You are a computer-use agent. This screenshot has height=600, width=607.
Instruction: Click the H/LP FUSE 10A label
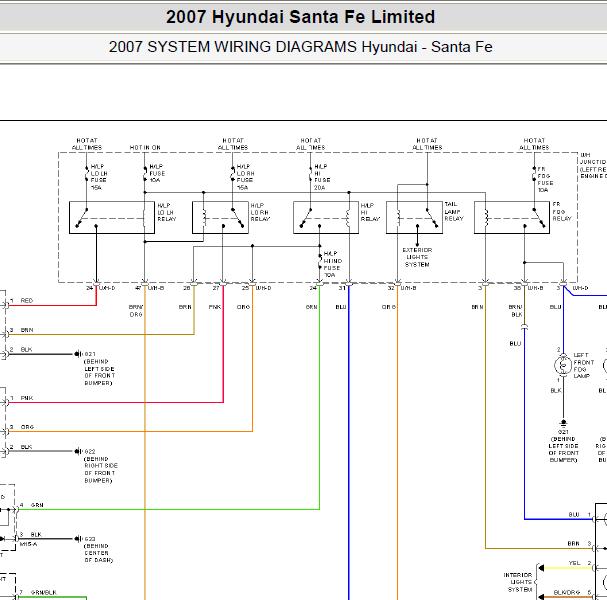[x=157, y=173]
